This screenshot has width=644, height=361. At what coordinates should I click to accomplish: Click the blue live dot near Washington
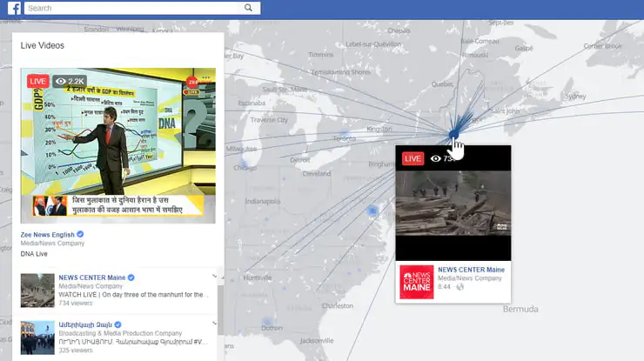(372, 211)
